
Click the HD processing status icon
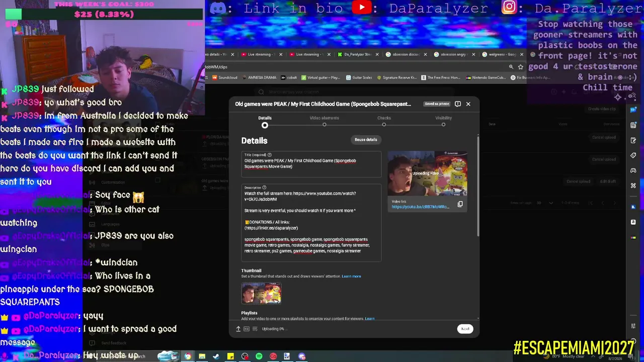click(x=247, y=329)
